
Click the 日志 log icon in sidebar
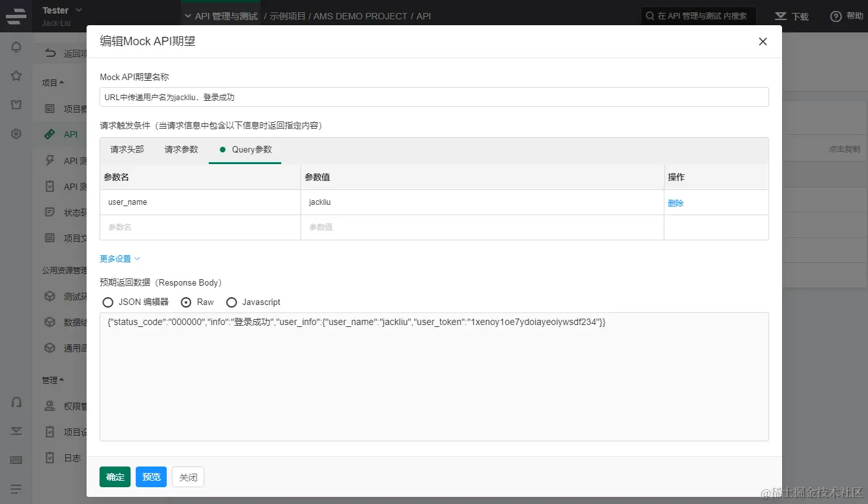click(49, 458)
